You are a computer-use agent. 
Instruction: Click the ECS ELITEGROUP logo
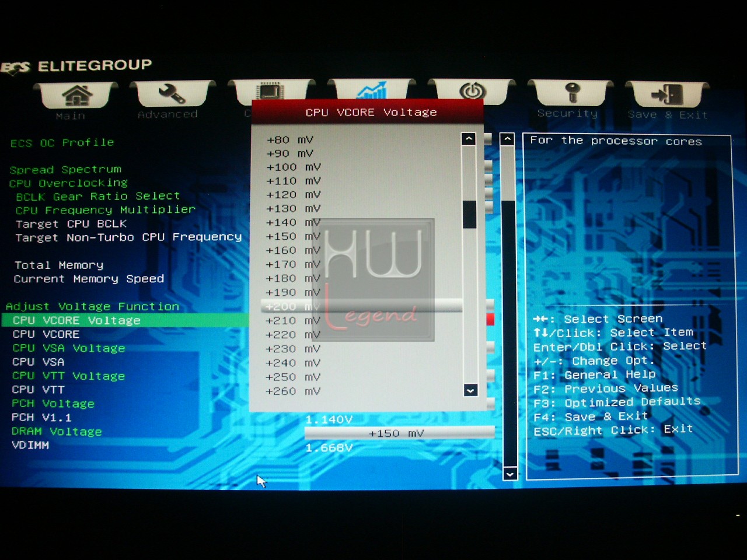pyautogui.click(x=76, y=66)
